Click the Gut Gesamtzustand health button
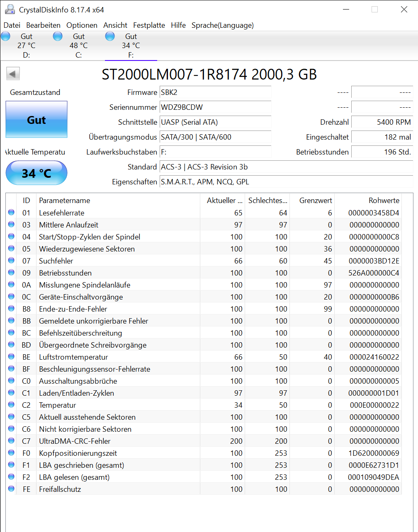418x532 pixels. click(x=36, y=119)
